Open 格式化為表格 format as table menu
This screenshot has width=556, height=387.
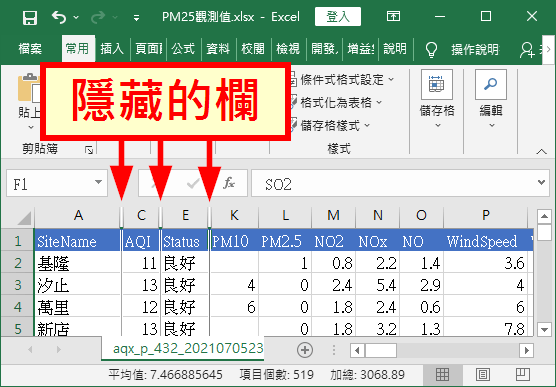coord(336,103)
